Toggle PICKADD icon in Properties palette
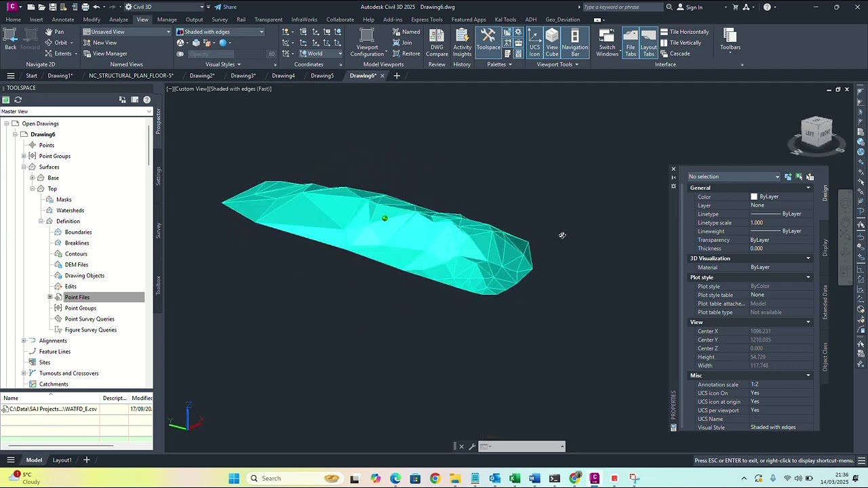Viewport: 868px width, 488px height. [788, 177]
